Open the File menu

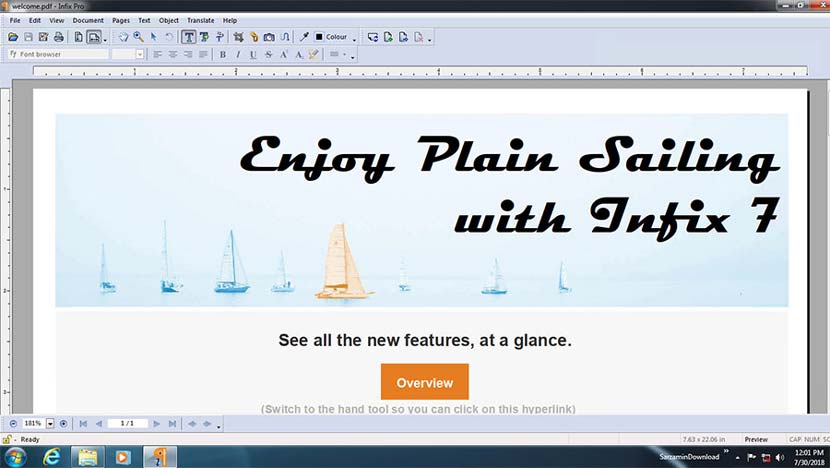[x=15, y=20]
